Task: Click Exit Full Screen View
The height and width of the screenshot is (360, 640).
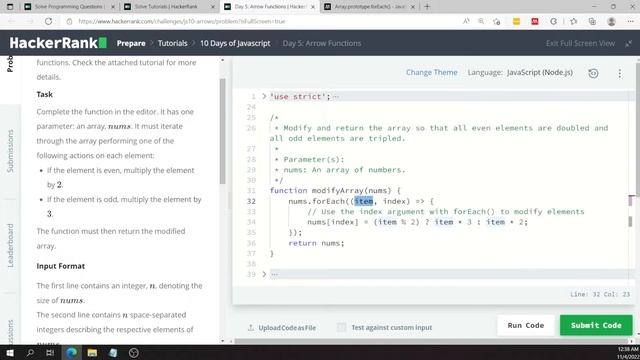Action: point(580,43)
